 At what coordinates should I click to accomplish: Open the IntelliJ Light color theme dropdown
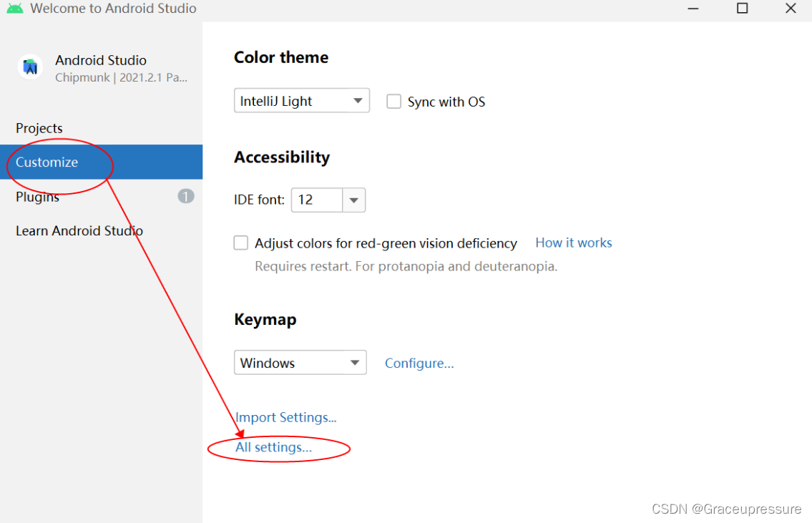pyautogui.click(x=302, y=100)
